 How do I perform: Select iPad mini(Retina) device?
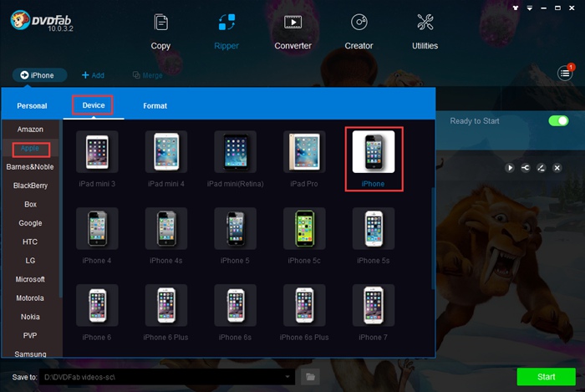tap(235, 159)
